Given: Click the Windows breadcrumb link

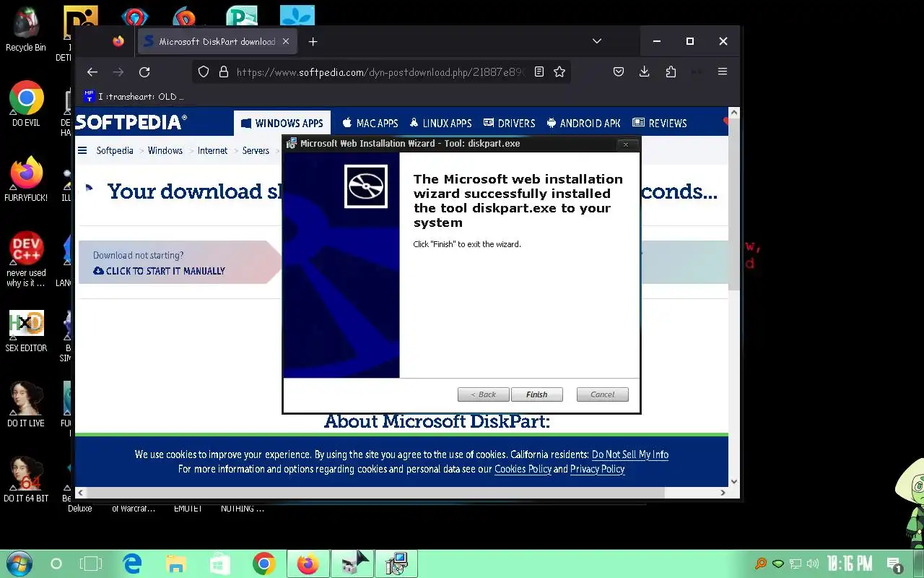Looking at the screenshot, I should pos(165,150).
